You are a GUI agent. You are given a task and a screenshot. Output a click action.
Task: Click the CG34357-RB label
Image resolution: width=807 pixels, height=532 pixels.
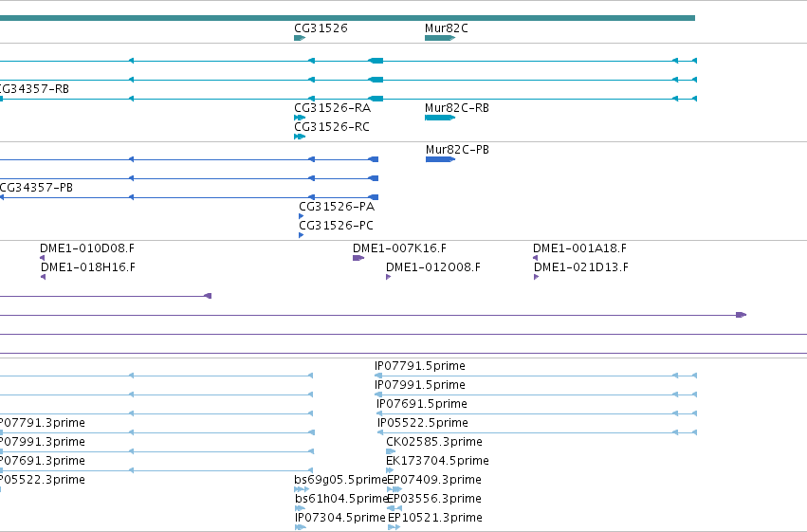coord(34,89)
